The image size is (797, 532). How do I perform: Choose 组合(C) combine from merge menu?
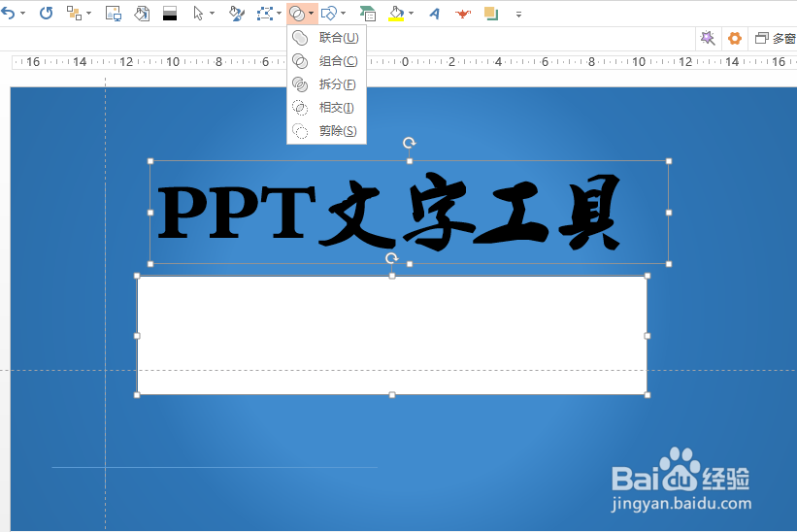coord(326,61)
